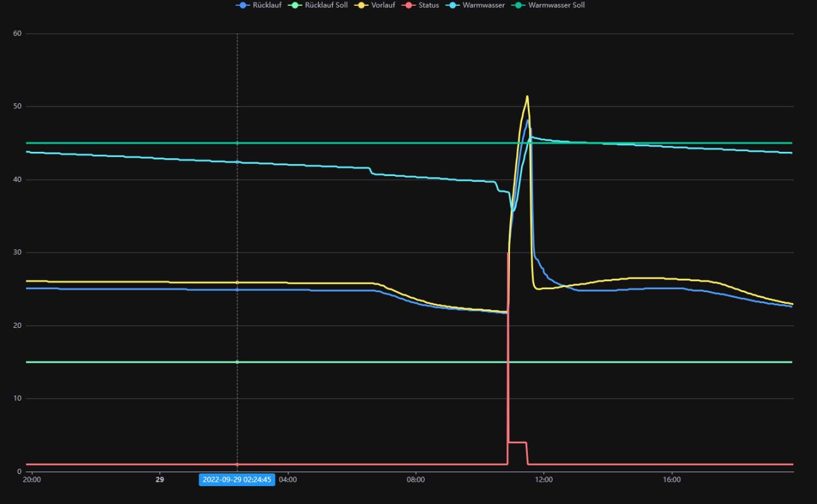Select the 2022-09-29 02:24:45 timestamp label
This screenshot has height=504, width=817.
(x=237, y=480)
